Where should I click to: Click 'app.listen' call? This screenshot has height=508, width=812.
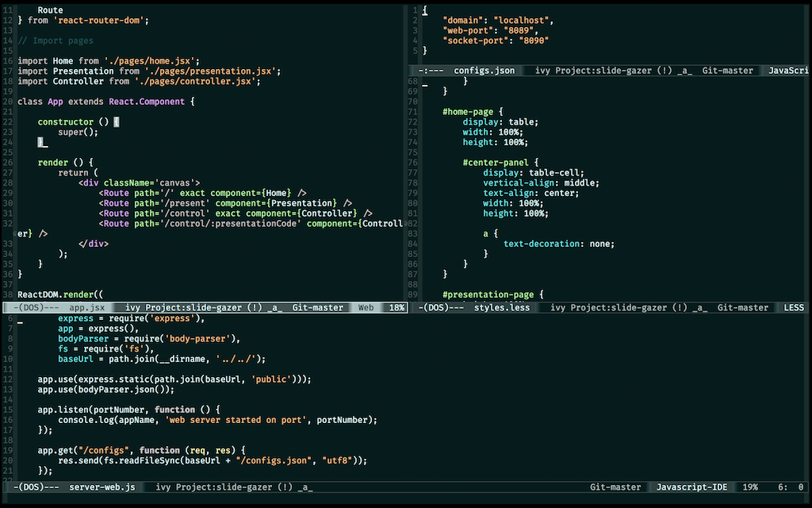pos(63,410)
